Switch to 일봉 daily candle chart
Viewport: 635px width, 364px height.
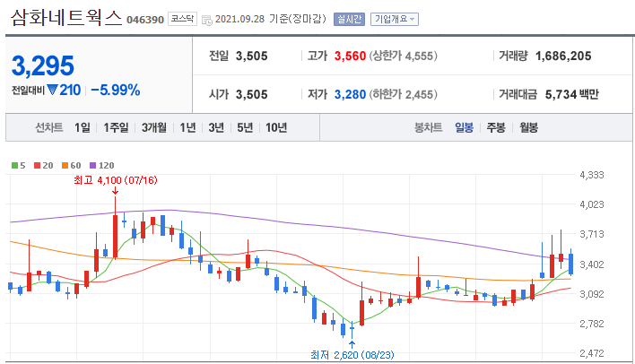coord(464,128)
